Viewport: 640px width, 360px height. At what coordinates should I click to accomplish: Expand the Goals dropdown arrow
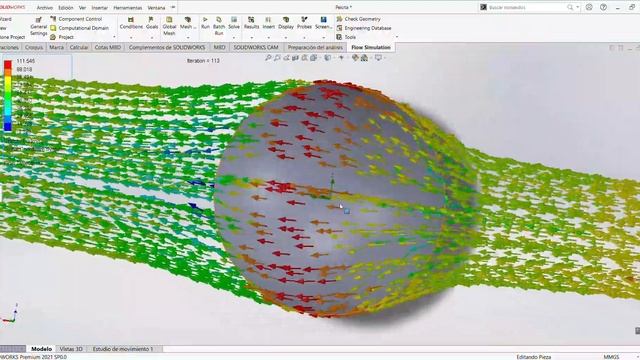coord(152,38)
